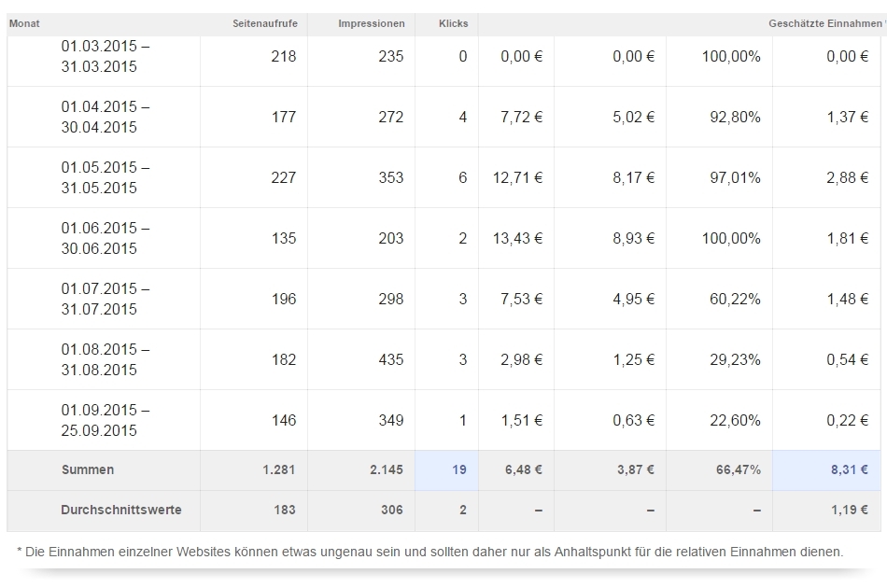Click the 01.07.2015 – 31.07.2015 month cell
887x588 pixels.
(x=105, y=299)
